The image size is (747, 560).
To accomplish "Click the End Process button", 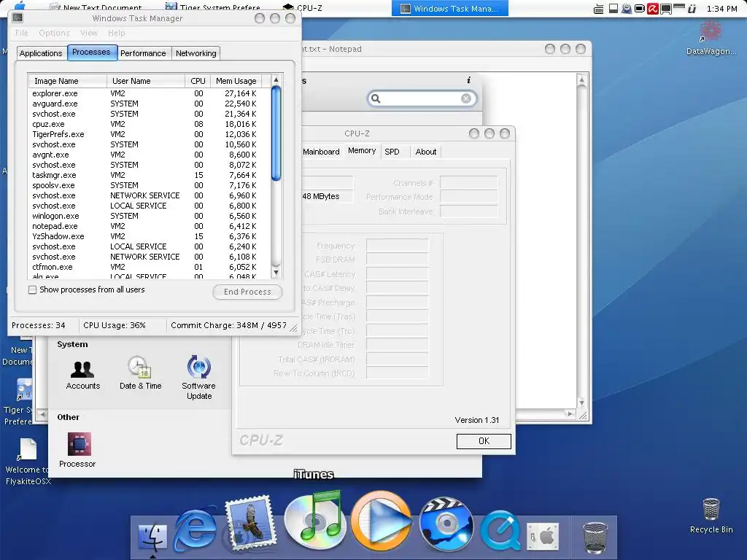I will (x=247, y=292).
